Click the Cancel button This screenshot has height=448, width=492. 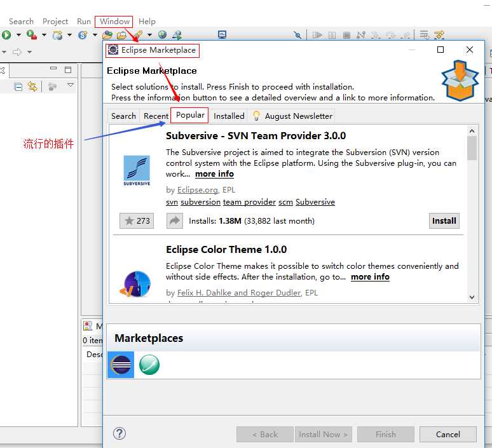click(x=448, y=435)
